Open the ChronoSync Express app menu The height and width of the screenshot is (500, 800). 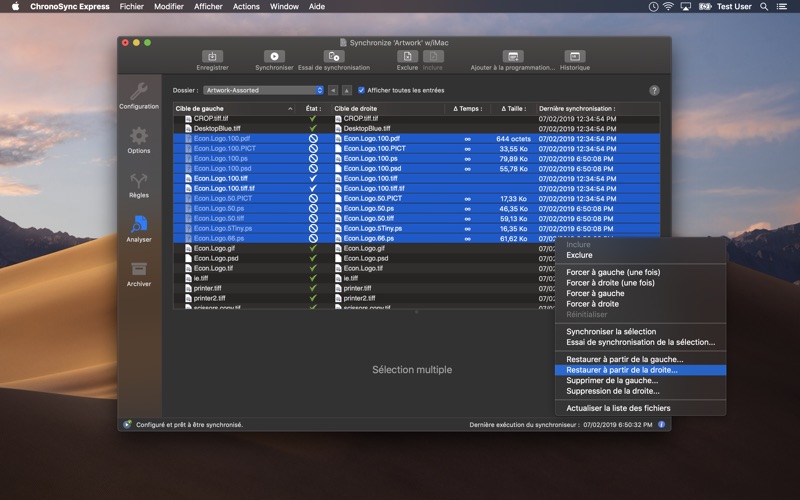click(x=70, y=7)
